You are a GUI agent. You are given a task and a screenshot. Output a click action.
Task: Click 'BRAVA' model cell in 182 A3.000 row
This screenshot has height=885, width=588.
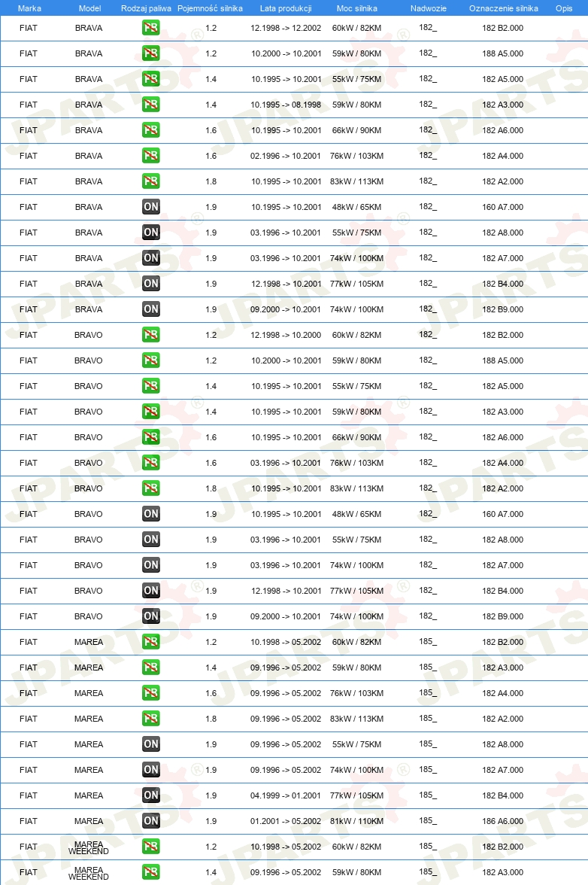(89, 105)
